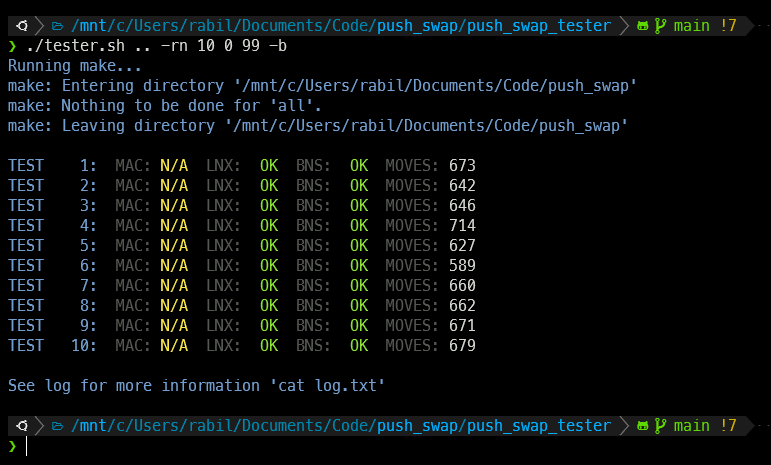Click 'push_swap_tester' in the bottom prompt path

[x=539, y=426]
